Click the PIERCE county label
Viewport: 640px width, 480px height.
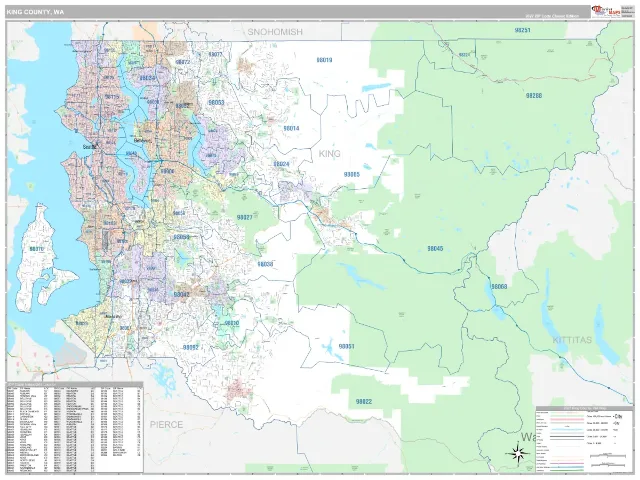166,425
